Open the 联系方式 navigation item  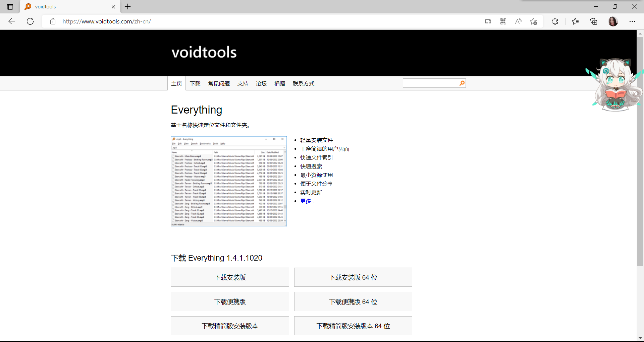[304, 83]
